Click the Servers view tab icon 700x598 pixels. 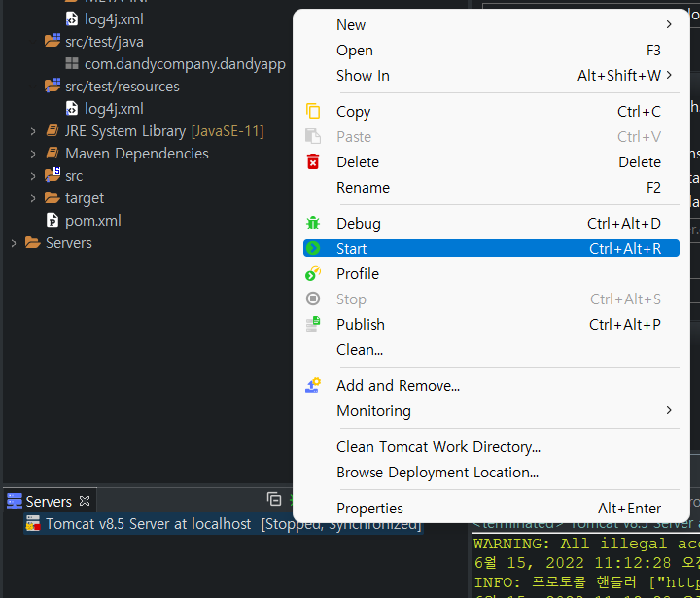[15, 501]
